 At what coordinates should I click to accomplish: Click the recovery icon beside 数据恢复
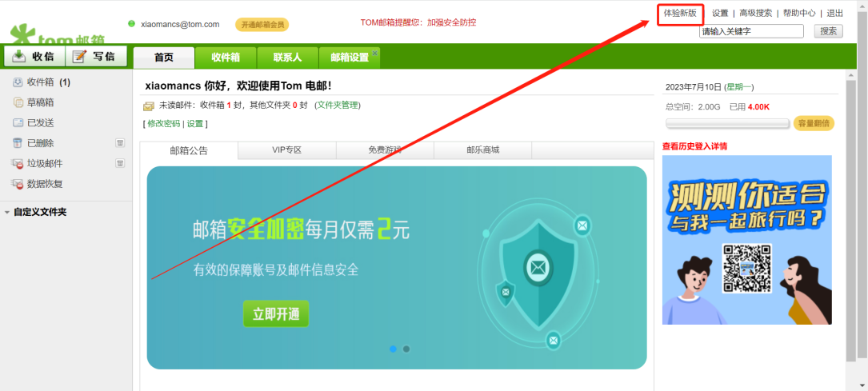pyautogui.click(x=18, y=184)
